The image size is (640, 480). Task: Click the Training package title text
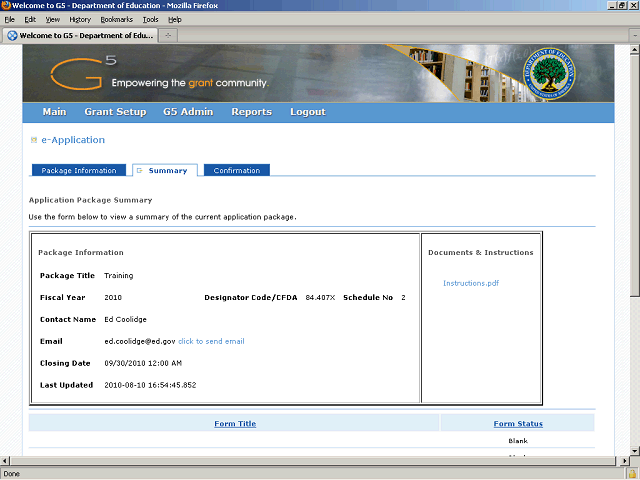coord(118,276)
